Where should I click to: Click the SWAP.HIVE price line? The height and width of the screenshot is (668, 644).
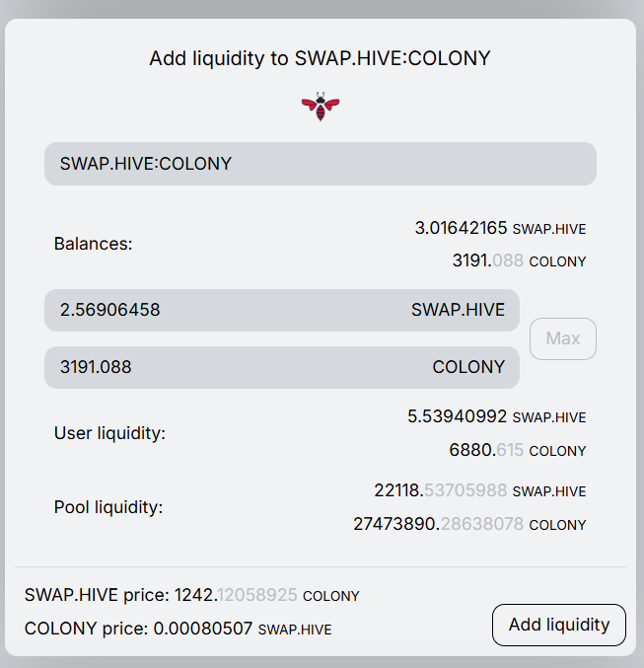coord(191,595)
